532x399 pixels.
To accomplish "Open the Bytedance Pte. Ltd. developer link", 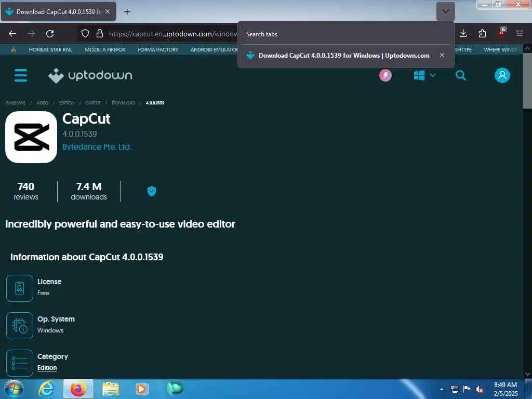I will (x=97, y=147).
